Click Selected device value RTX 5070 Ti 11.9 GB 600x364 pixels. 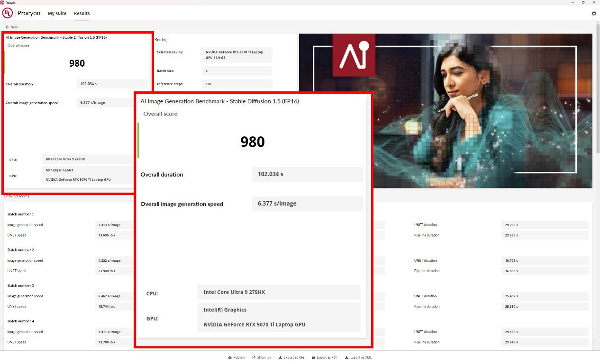tap(236, 55)
